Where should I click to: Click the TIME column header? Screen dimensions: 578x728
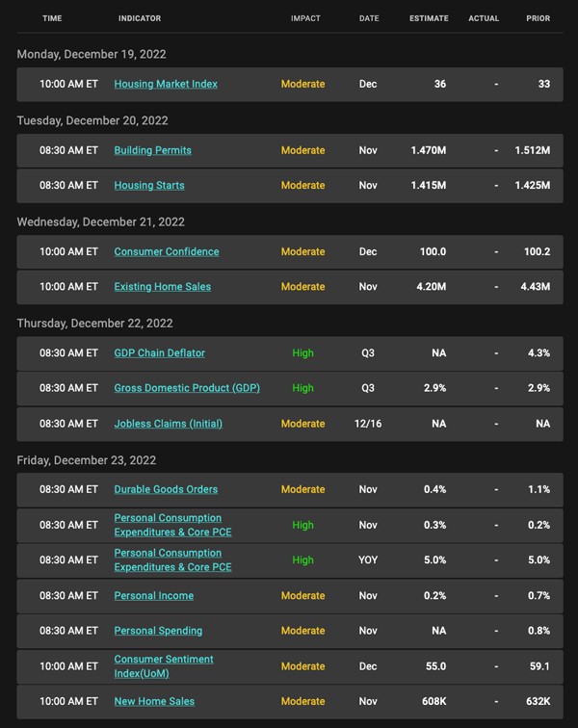point(52,18)
